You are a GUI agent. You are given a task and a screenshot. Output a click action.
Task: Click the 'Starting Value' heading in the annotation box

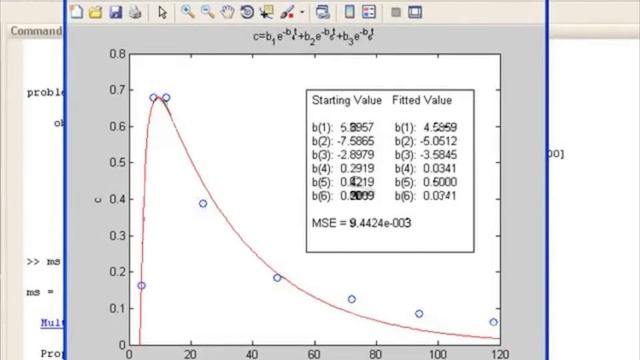(x=347, y=100)
